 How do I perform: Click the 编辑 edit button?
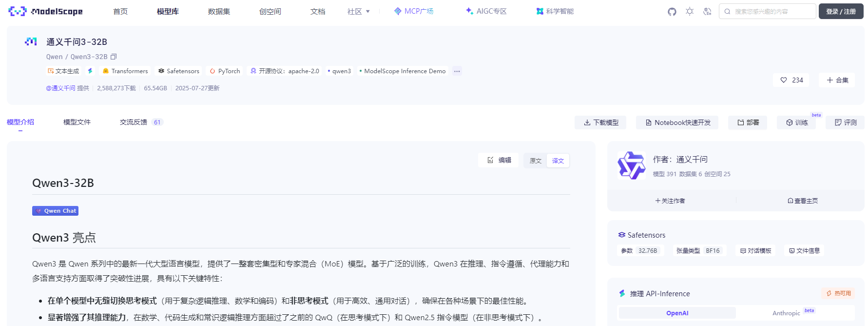(499, 160)
